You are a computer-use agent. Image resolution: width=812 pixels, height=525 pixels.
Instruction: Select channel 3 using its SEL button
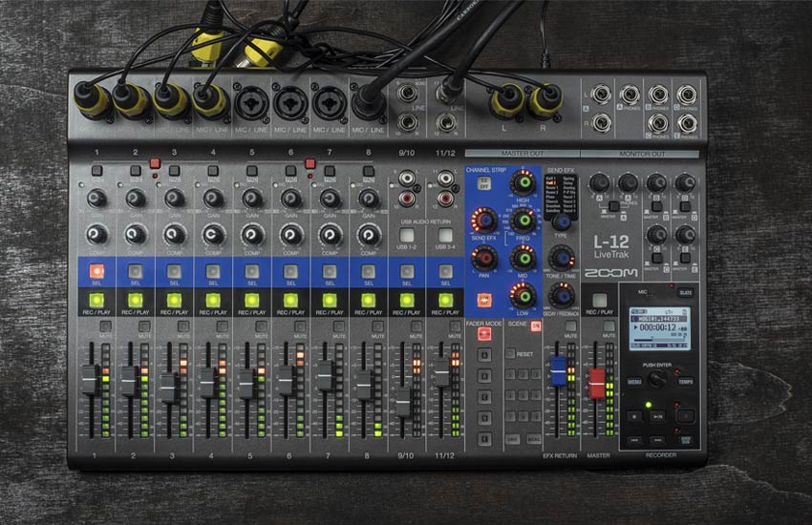point(174,271)
